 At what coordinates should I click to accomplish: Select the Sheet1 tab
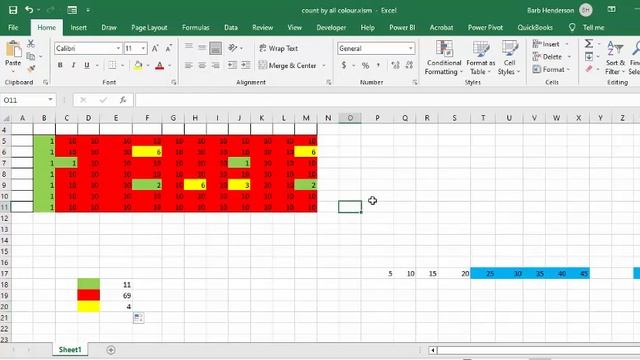point(70,350)
